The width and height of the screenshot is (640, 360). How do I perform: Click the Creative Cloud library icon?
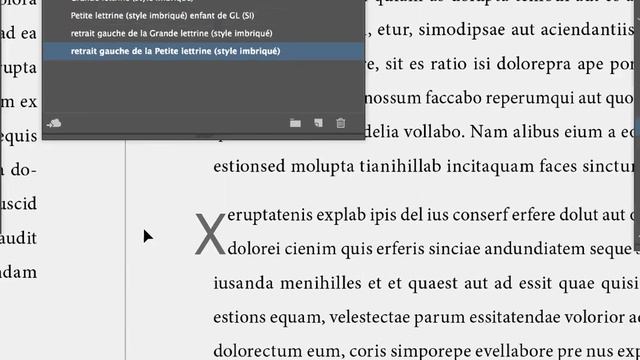(x=54, y=123)
